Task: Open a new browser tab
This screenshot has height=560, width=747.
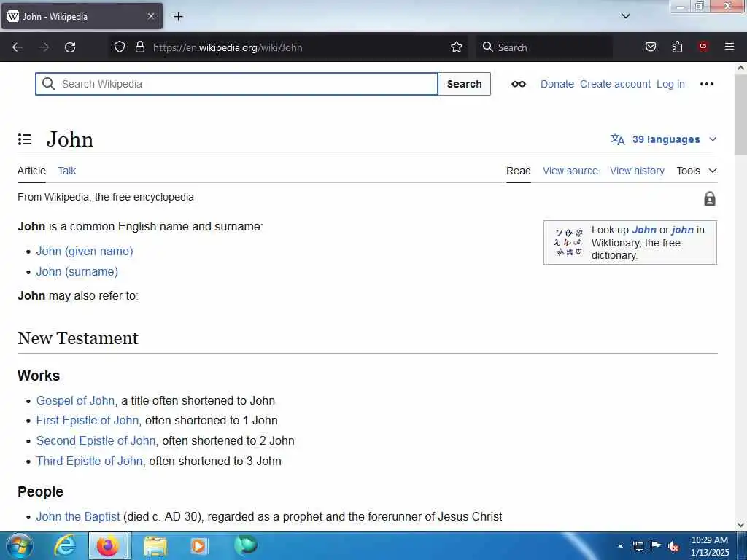Action: click(x=178, y=17)
